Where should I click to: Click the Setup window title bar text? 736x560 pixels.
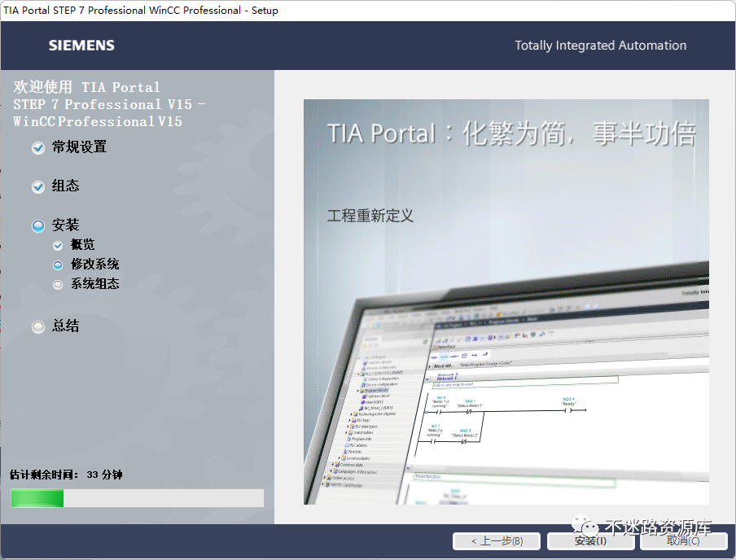[141, 11]
